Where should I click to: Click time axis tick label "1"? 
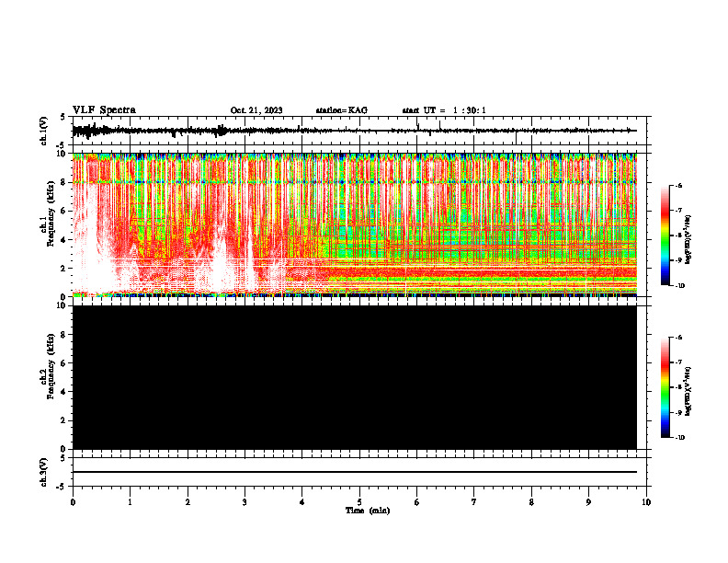130,502
